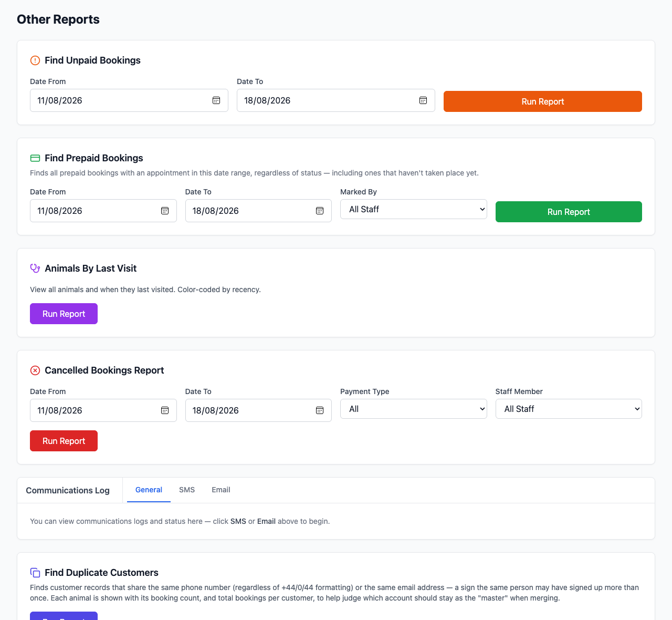672x620 pixels.
Task: Click the bold Email word in the log hint
Action: tap(266, 521)
